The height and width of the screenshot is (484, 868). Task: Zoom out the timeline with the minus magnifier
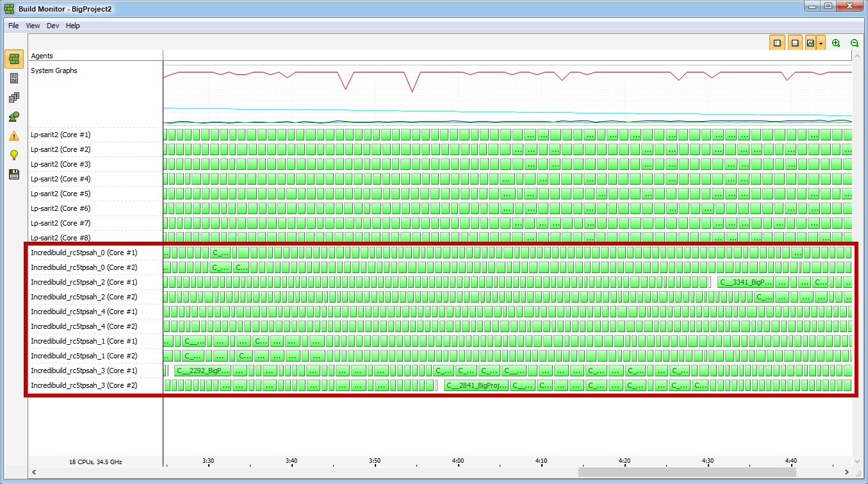854,43
